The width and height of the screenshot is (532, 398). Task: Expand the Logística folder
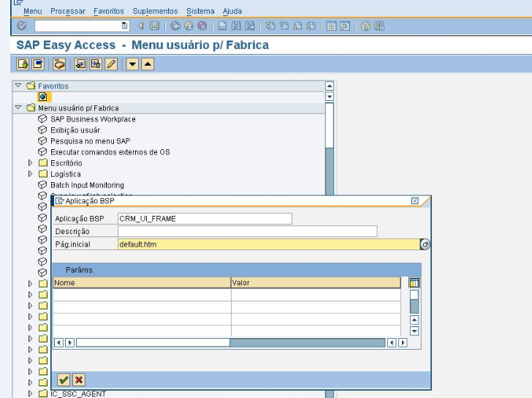click(x=31, y=174)
